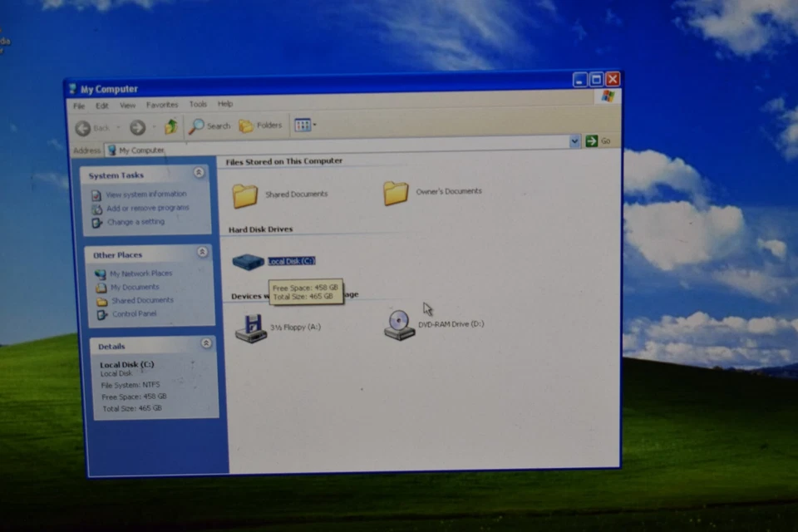Image resolution: width=798 pixels, height=532 pixels.
Task: Open Control Panel from Other Places
Action: [x=133, y=313]
